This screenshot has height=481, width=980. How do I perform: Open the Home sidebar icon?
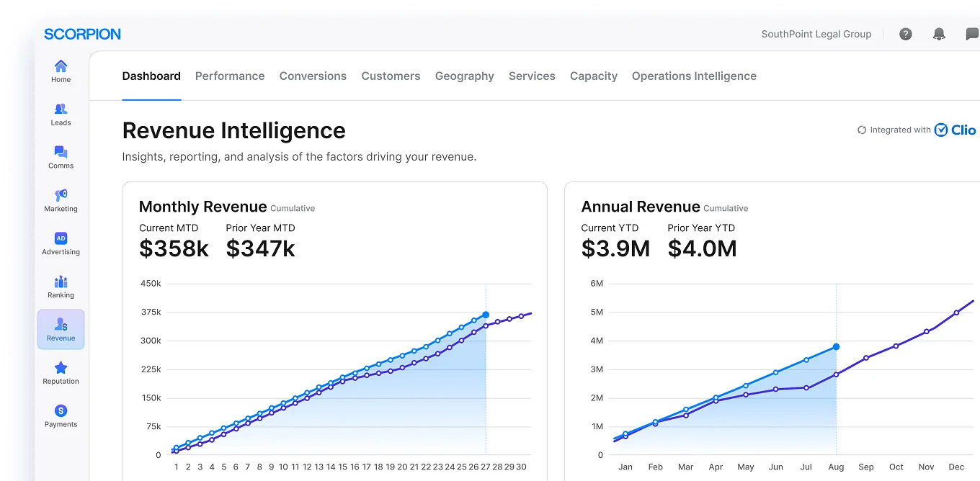[x=61, y=66]
